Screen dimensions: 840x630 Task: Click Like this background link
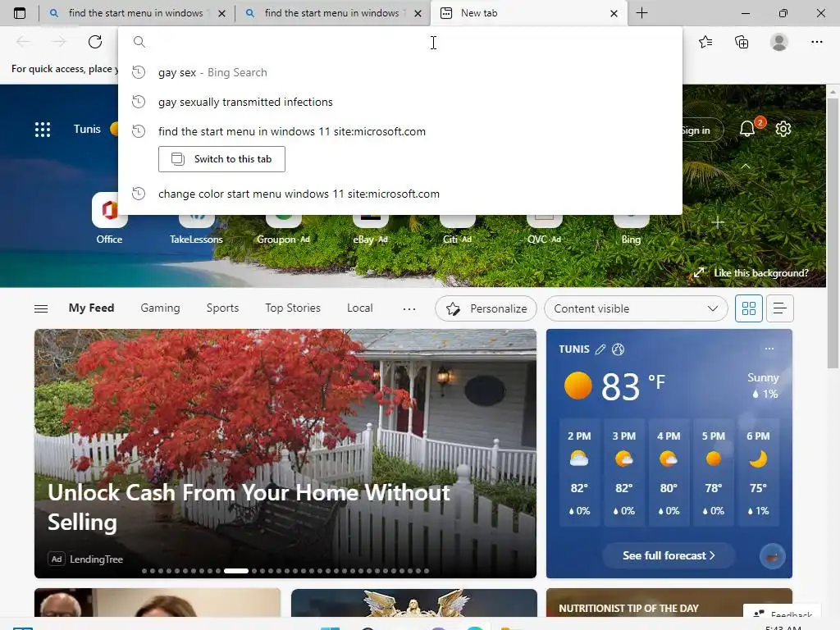coord(760,273)
